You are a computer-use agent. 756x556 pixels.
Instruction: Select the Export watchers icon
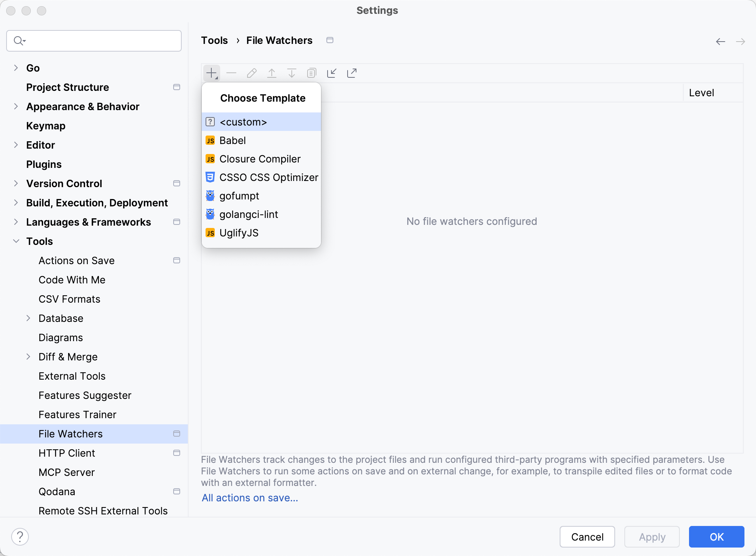pos(351,73)
